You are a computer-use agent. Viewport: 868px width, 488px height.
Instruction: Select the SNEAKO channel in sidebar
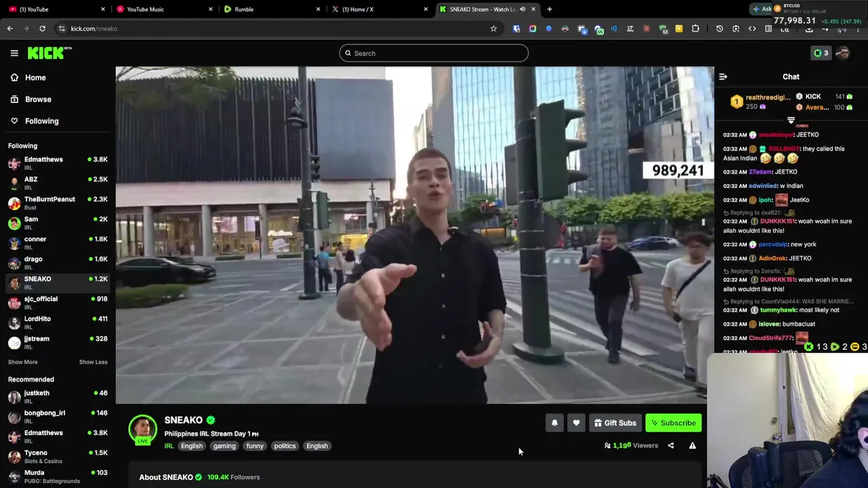tap(58, 282)
